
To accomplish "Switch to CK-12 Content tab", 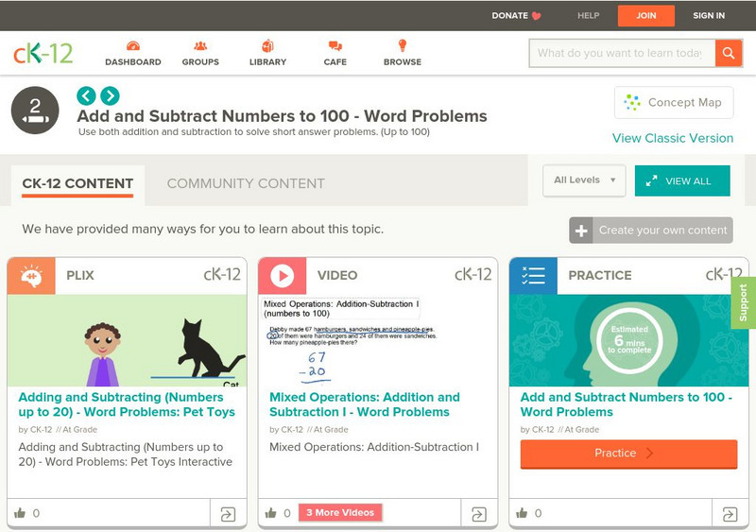I will [x=77, y=183].
